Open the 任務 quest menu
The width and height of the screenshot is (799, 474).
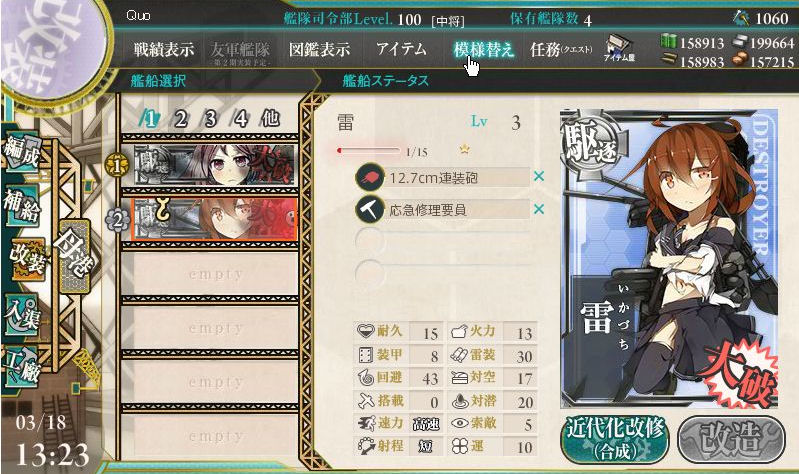click(561, 49)
